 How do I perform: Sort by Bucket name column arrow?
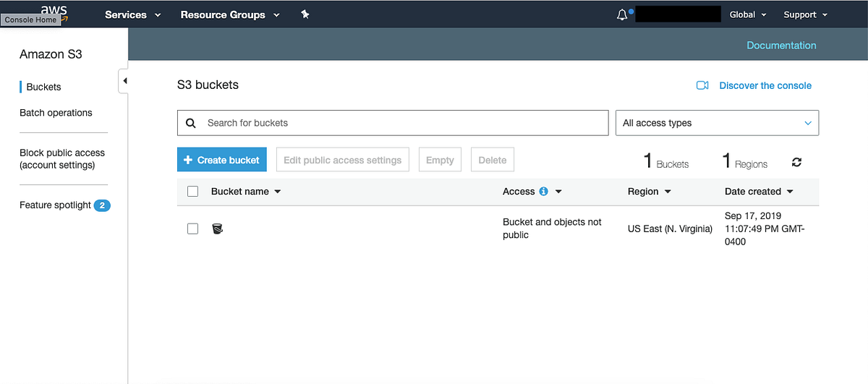(x=278, y=192)
